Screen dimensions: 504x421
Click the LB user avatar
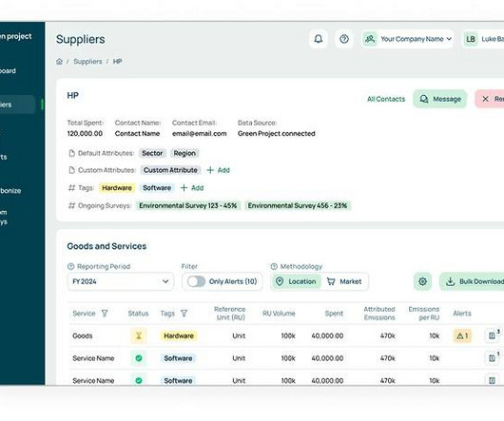tap(471, 39)
